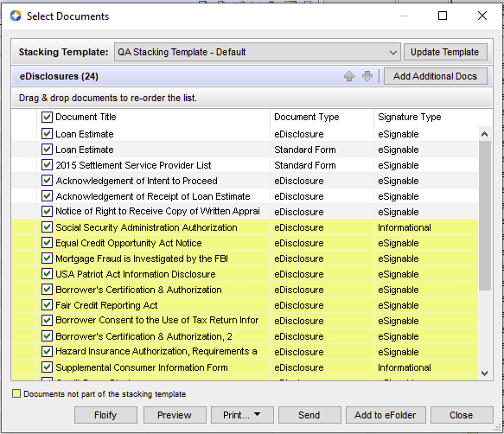Open the Stacking Template dropdown
504x434 pixels.
(257, 52)
